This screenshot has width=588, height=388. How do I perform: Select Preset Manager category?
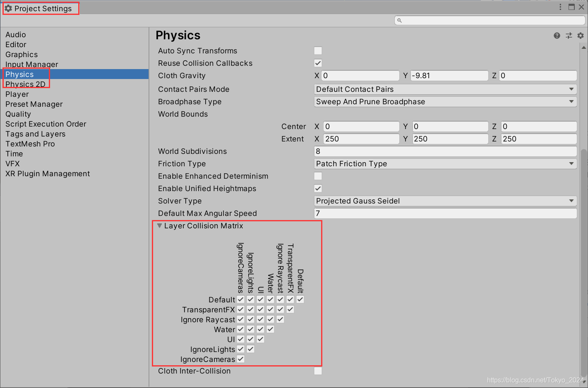[34, 104]
